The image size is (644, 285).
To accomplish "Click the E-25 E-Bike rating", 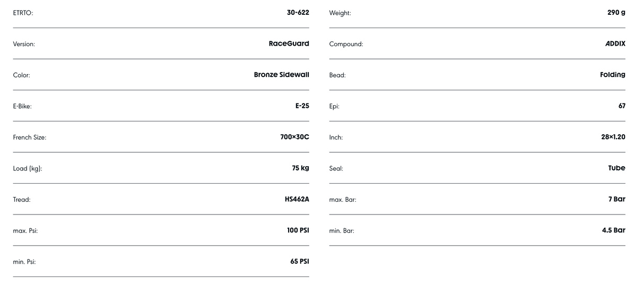I will [x=302, y=106].
